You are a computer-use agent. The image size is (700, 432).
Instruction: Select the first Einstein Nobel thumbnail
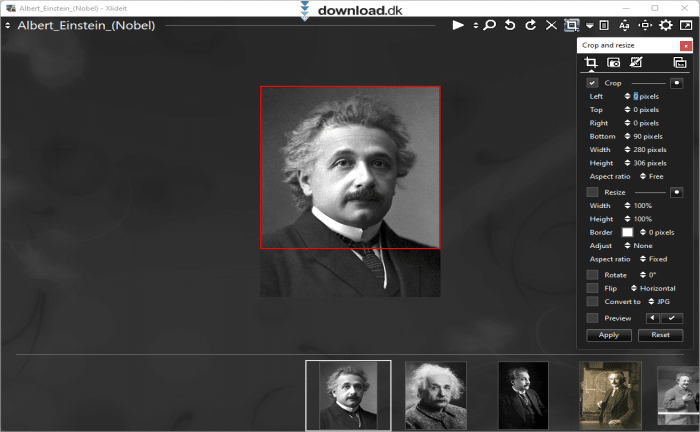point(348,395)
